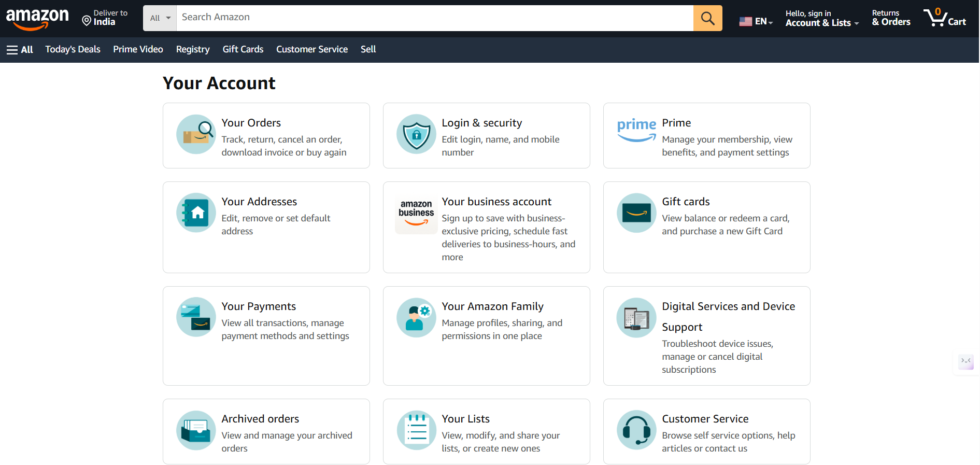Screen dimensions: 980x465
Task: Open Registry in navigation bar
Action: 193,49
